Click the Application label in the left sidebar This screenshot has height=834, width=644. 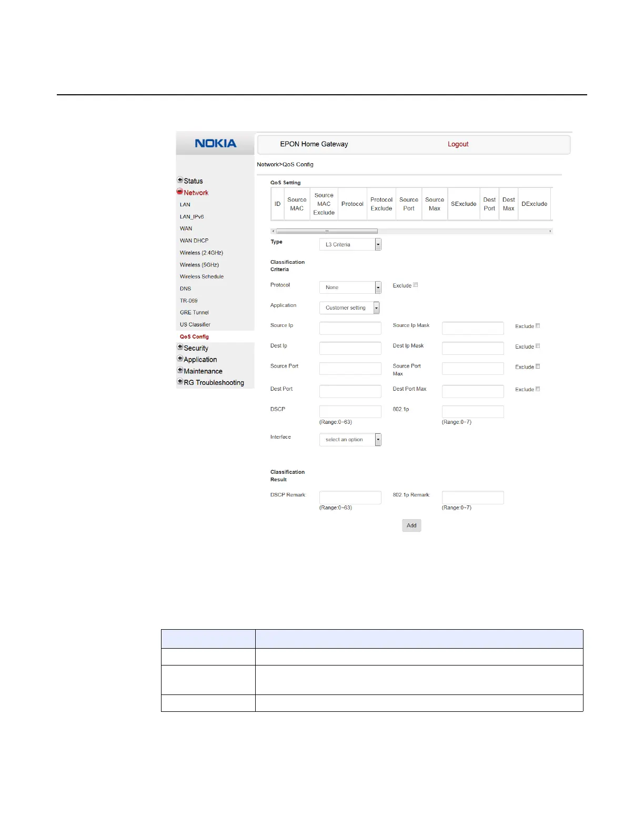(x=200, y=360)
